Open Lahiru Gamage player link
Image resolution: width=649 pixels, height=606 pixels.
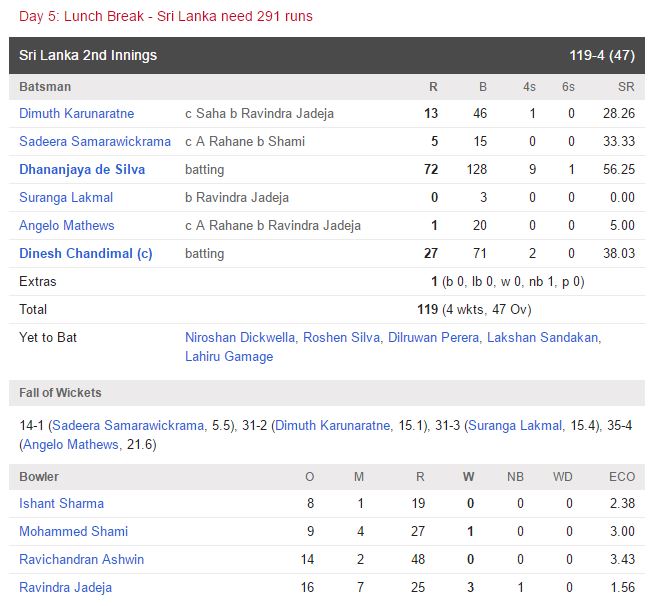coord(229,356)
